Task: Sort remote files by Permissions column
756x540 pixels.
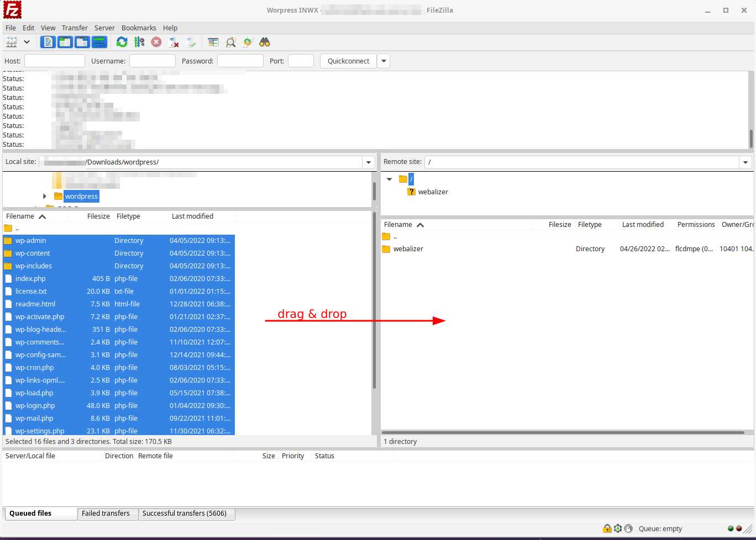Action: (696, 225)
